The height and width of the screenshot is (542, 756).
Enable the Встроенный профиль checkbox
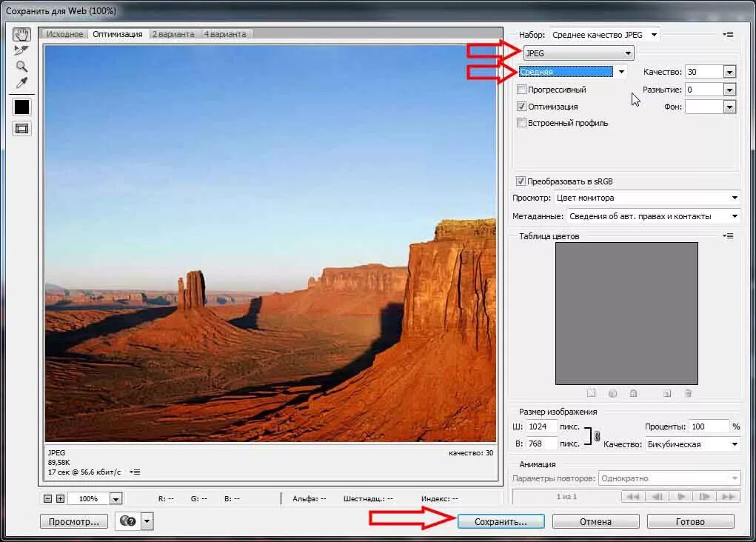(521, 122)
